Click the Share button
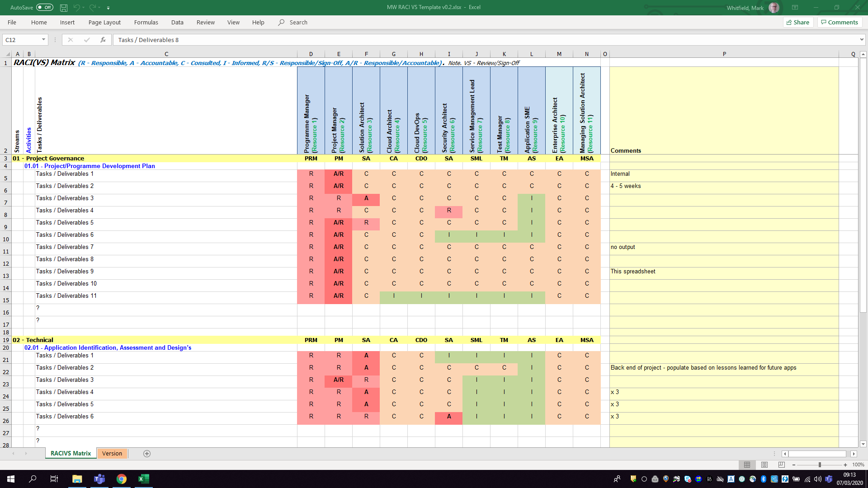Viewport: 868px width, 488px height. (798, 22)
